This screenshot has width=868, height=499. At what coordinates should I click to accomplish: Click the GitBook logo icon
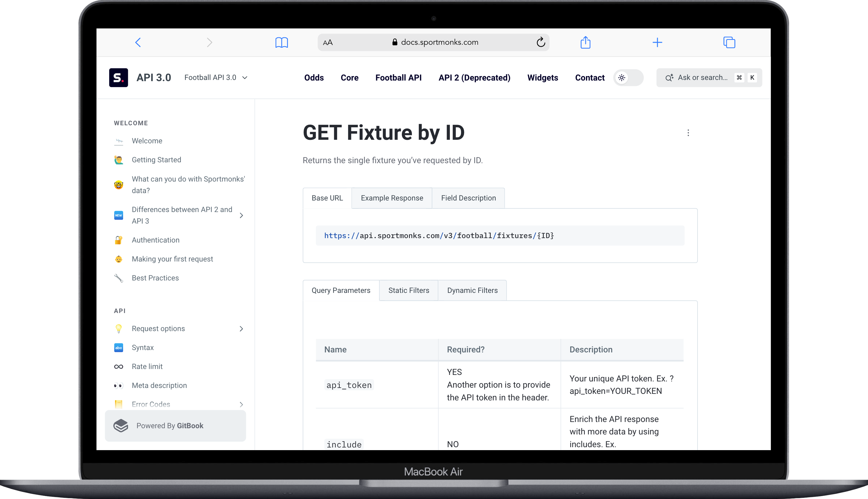(x=120, y=426)
